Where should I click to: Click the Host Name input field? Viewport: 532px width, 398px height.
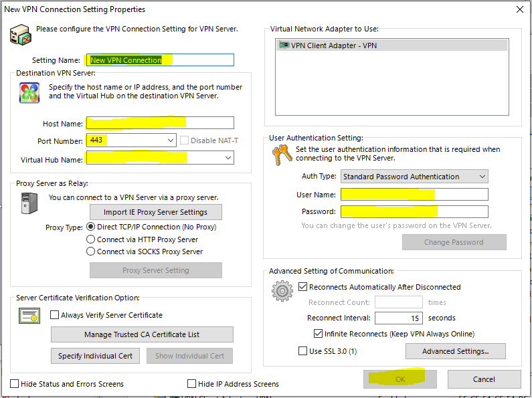[159, 123]
